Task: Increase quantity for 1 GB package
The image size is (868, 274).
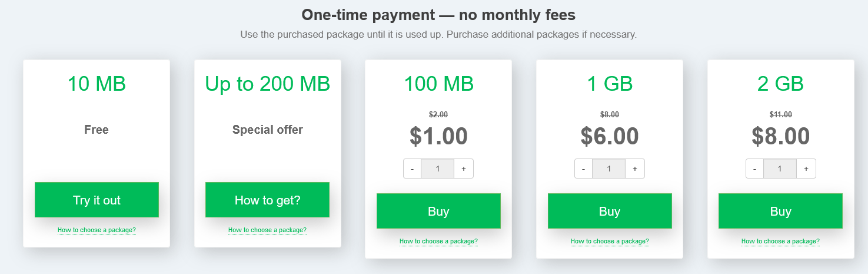Action: coord(635,169)
